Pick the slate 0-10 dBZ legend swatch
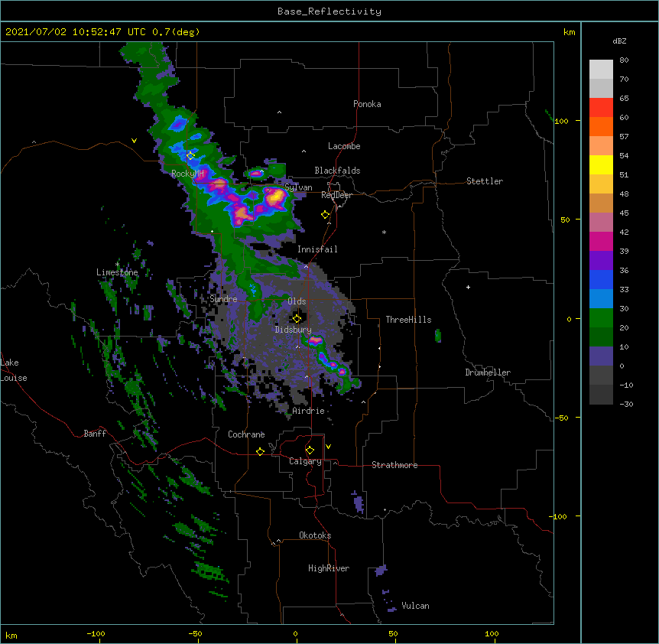659x644 pixels. coord(601,356)
